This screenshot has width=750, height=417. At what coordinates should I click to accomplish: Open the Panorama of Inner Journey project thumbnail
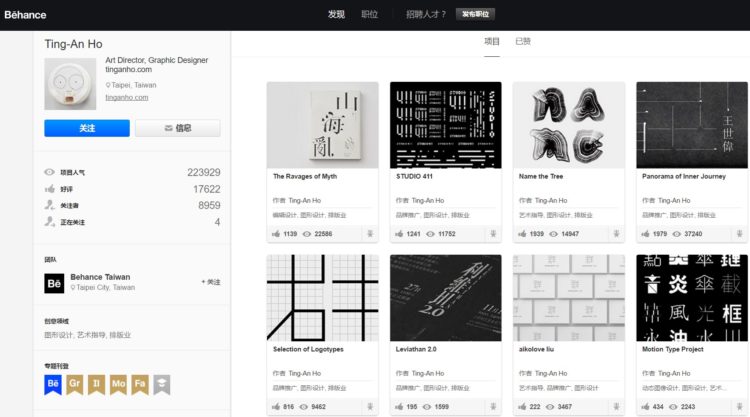point(692,125)
